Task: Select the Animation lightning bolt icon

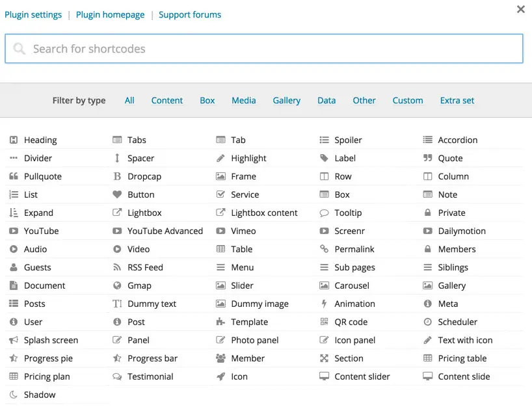Action: click(324, 304)
